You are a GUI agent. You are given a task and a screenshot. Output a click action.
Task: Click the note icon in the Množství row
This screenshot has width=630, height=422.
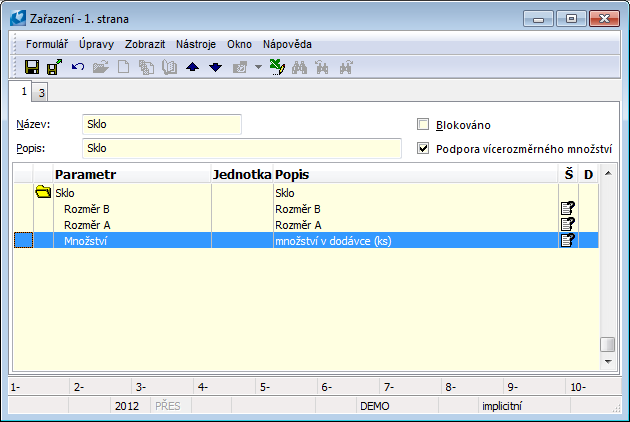(568, 240)
